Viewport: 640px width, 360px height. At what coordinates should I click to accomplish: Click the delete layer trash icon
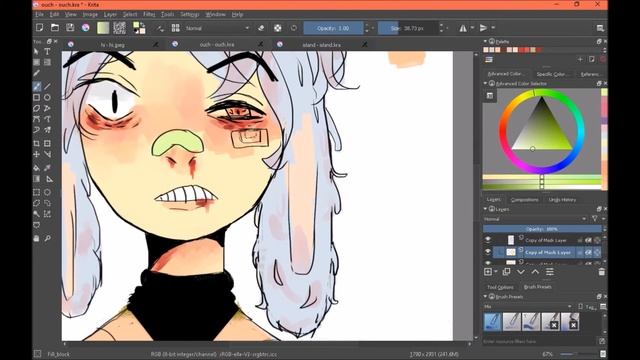click(x=602, y=272)
